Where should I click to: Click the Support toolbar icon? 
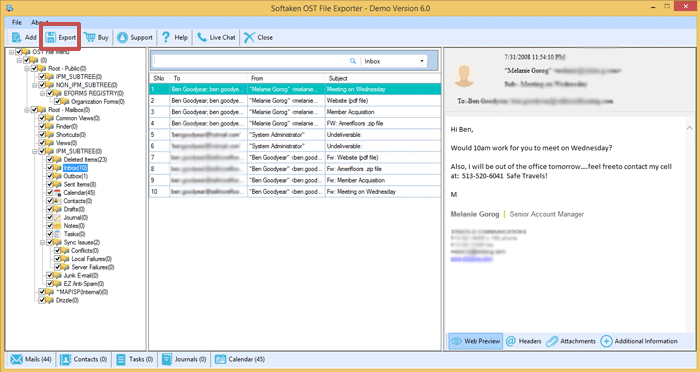[122, 38]
